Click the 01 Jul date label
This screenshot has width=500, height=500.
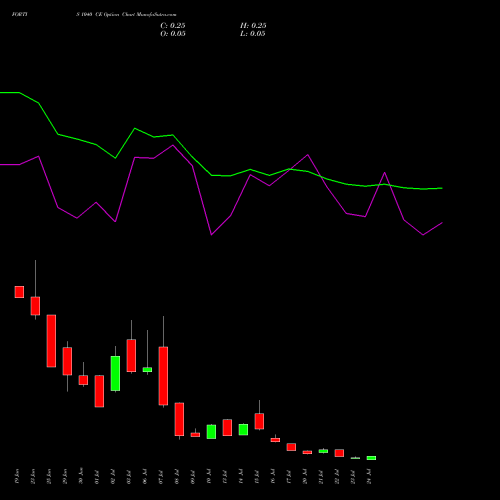[97, 476]
